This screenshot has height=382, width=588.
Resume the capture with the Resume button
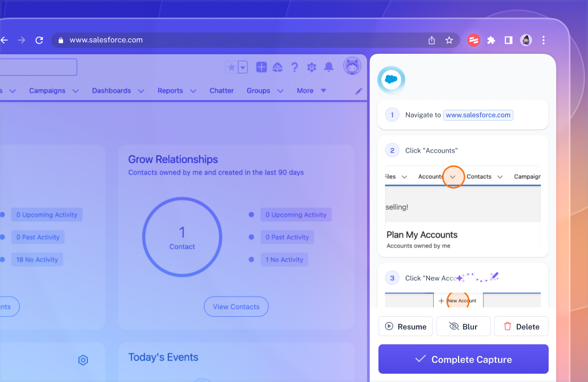pos(405,327)
